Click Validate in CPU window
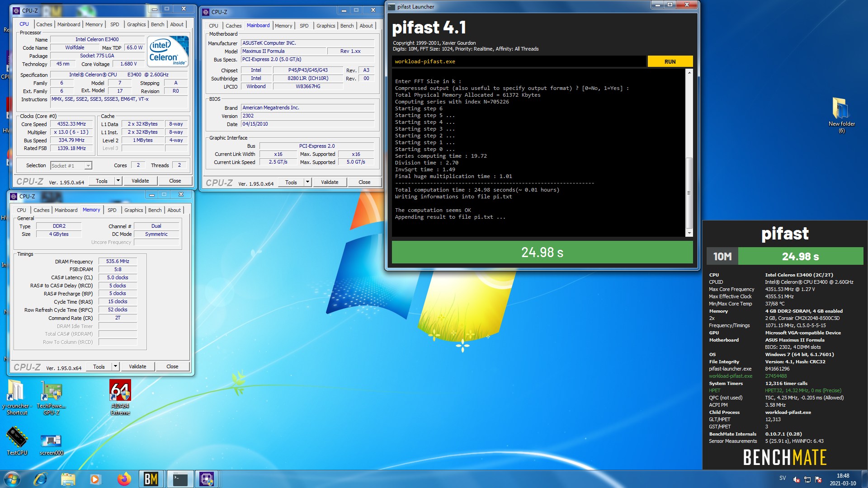868x488 pixels. click(x=140, y=181)
